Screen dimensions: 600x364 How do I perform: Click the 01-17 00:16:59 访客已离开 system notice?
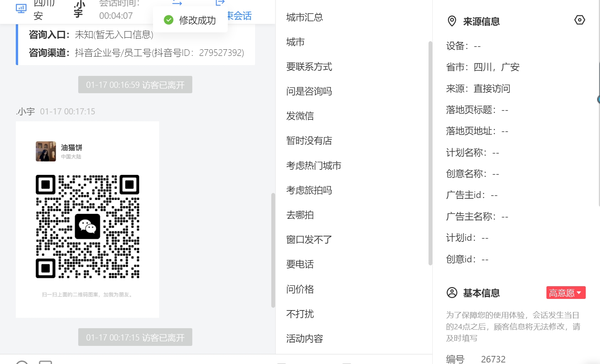click(135, 85)
